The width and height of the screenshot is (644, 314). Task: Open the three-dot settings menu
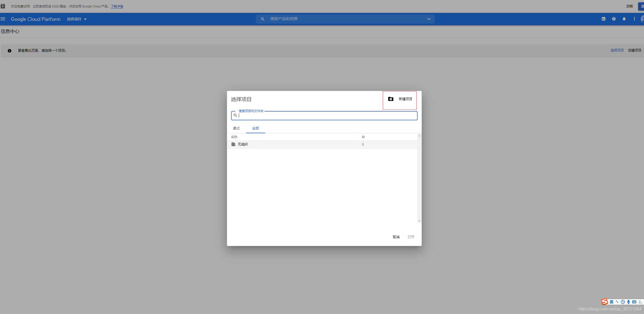(x=634, y=19)
